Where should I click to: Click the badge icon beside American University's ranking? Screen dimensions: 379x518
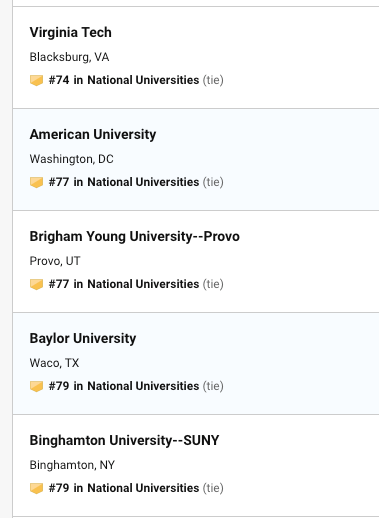(36, 182)
